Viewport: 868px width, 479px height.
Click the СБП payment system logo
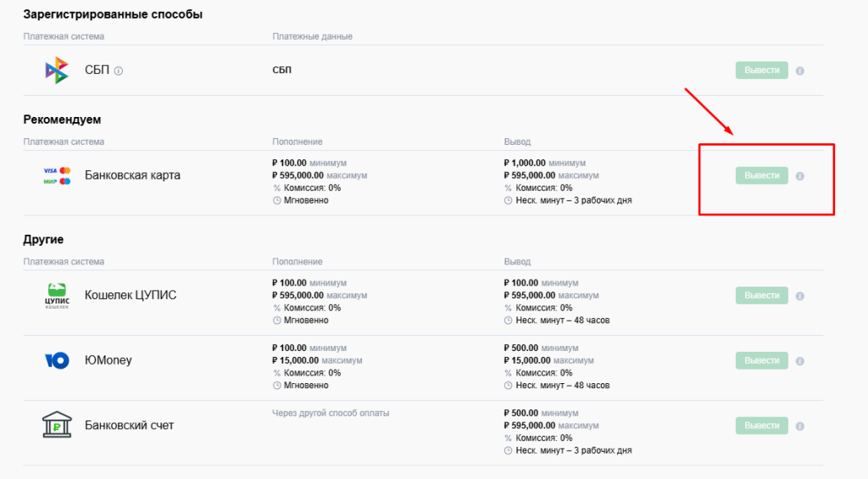(57, 70)
